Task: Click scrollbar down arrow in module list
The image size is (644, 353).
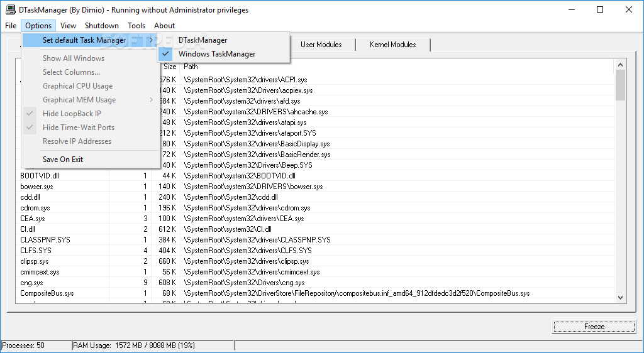Action: click(x=620, y=298)
